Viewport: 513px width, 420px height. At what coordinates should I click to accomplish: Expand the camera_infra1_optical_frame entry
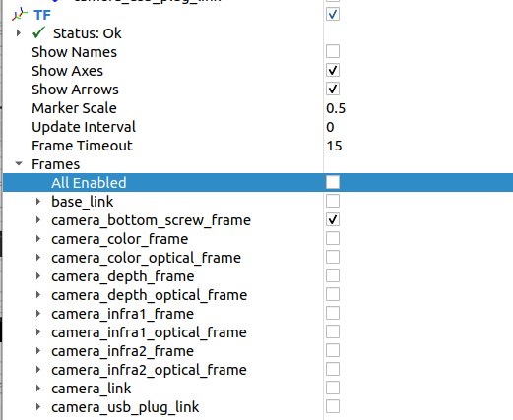point(38,332)
